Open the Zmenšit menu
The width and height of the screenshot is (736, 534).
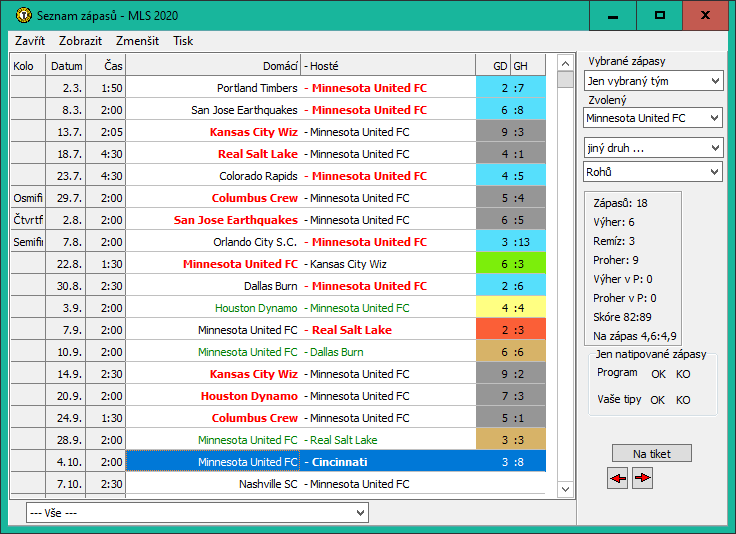coord(138,41)
